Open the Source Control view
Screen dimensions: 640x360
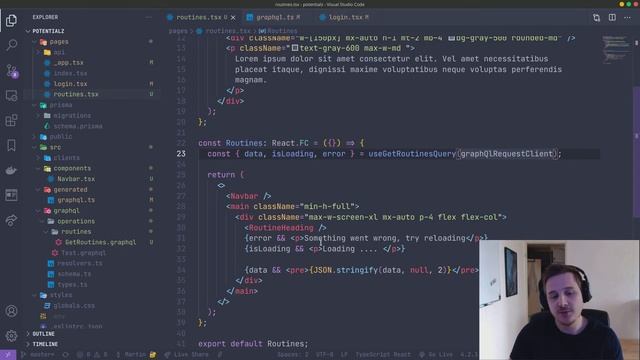[11, 71]
